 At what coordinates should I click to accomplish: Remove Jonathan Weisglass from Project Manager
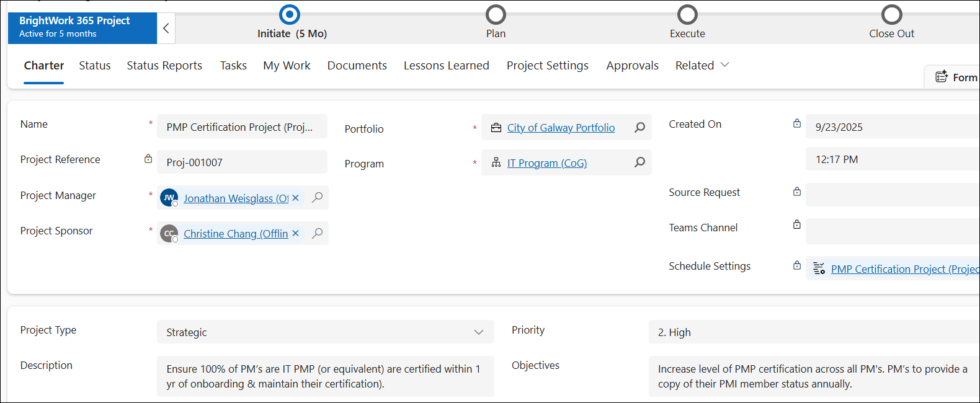[295, 198]
